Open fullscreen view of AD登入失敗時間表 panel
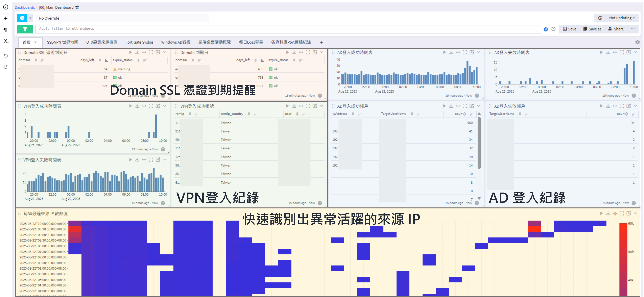Screen dimensions: 644x297 [622, 52]
